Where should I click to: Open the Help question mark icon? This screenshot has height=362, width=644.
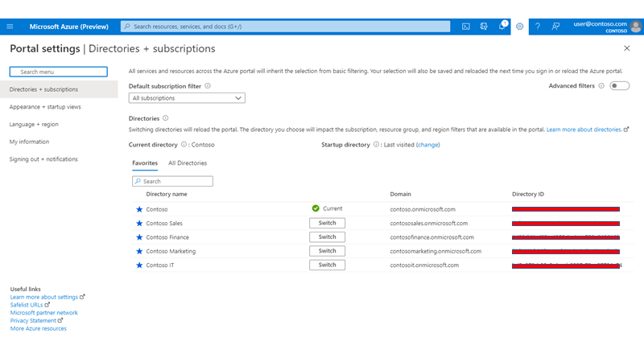[x=538, y=26]
